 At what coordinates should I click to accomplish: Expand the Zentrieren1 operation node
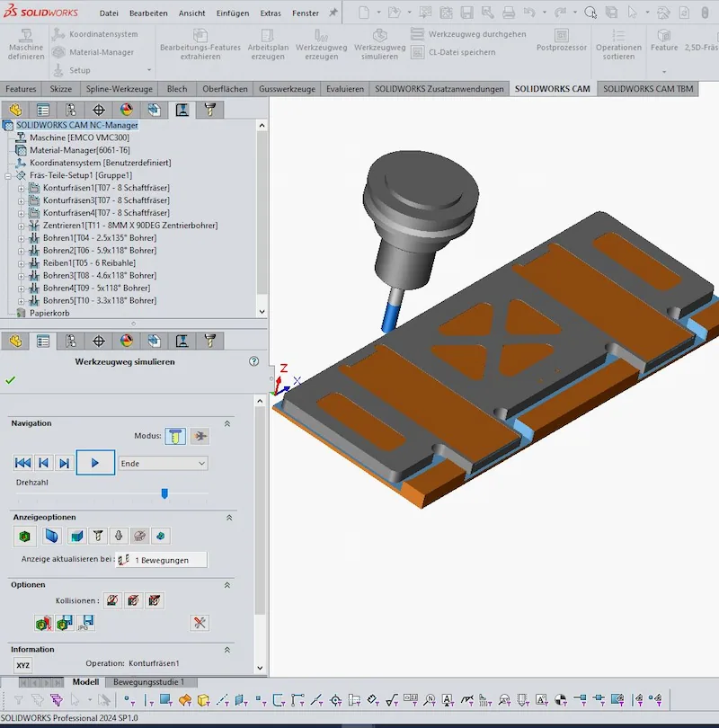[x=21, y=226]
